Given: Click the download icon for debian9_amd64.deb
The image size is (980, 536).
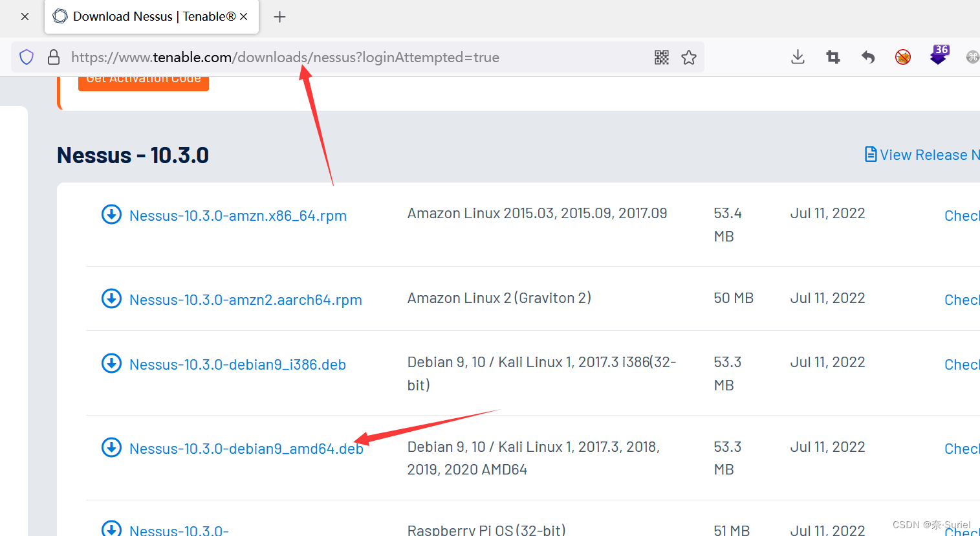Looking at the screenshot, I should pyautogui.click(x=111, y=447).
